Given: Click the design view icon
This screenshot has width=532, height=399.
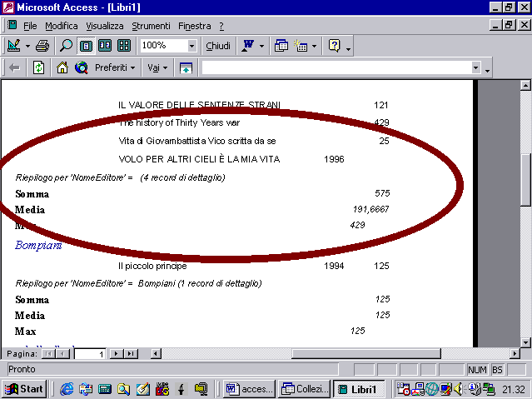Looking at the screenshot, I should [14, 46].
